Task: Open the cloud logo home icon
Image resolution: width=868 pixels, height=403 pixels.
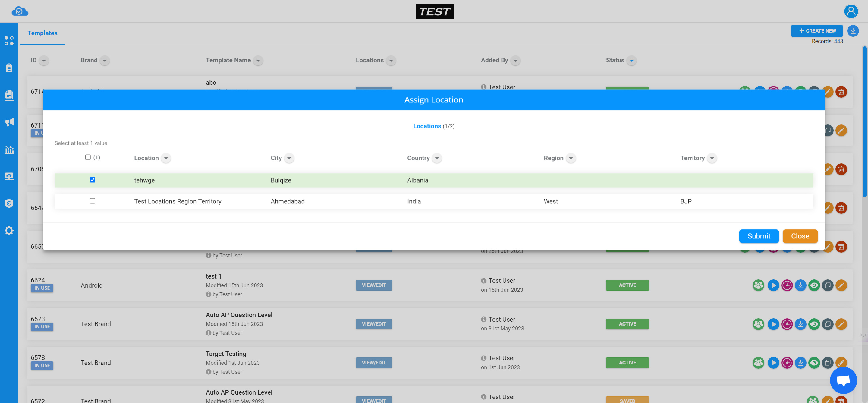Action: click(20, 11)
